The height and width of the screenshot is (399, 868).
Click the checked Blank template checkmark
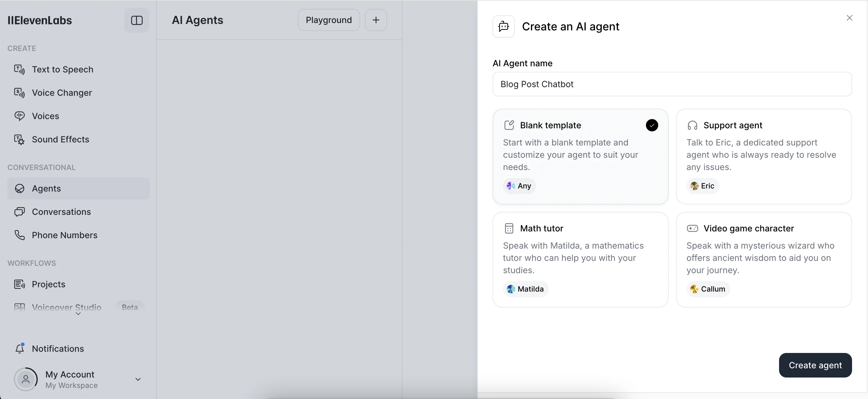click(x=652, y=126)
